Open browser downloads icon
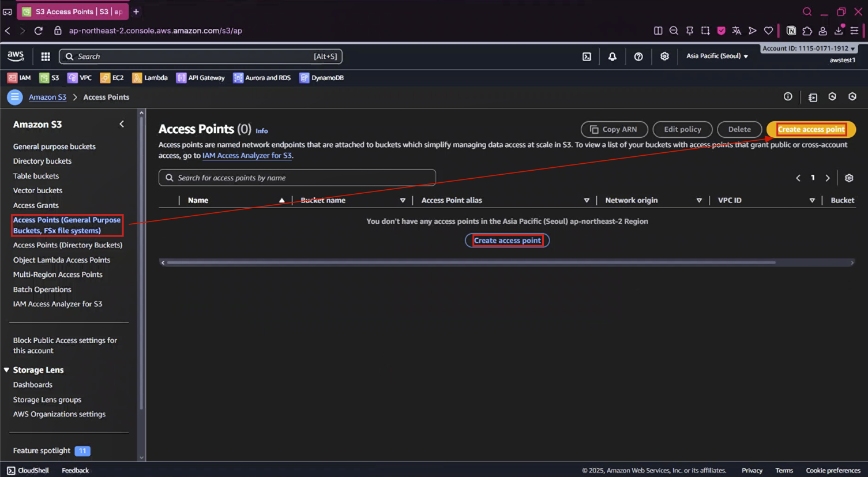Viewport: 868px width, 477px height. click(x=839, y=31)
